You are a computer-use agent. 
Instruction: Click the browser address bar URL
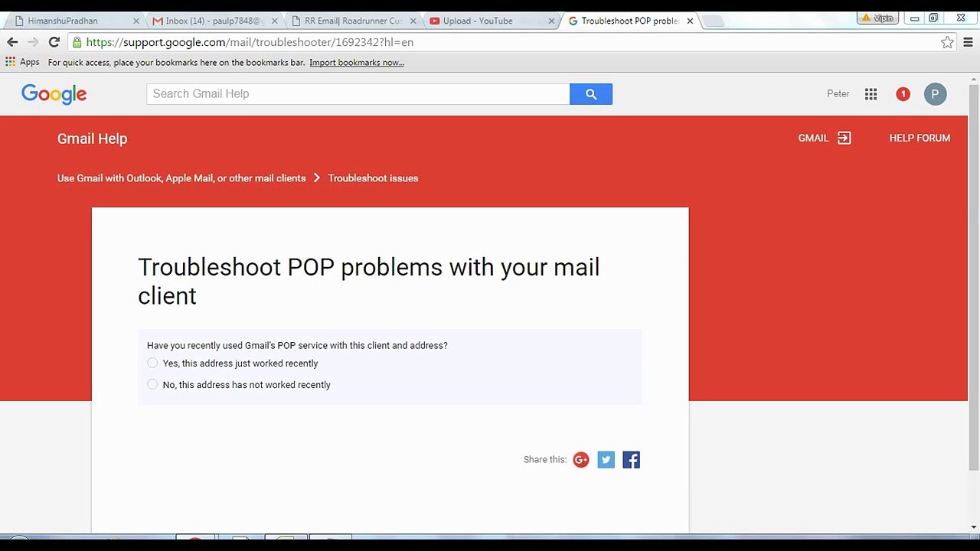(250, 42)
